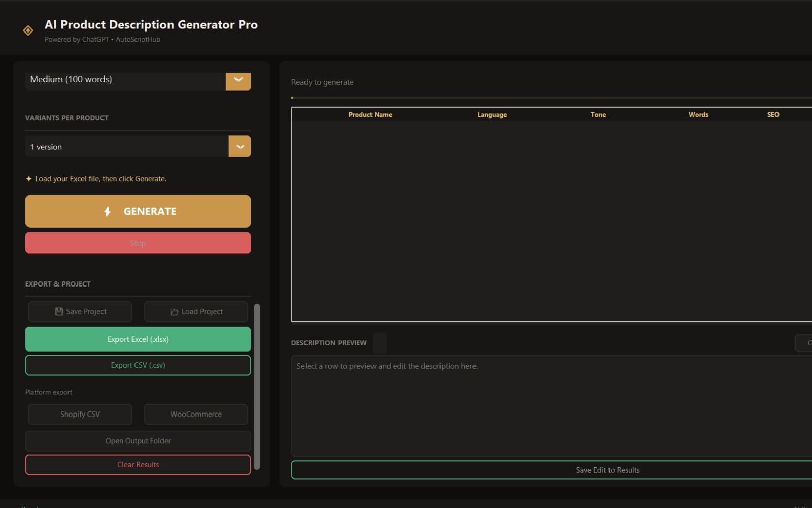Screen dimensions: 812x508
Task: Export results to Excel (.xlsx)
Action: pyautogui.click(x=138, y=339)
